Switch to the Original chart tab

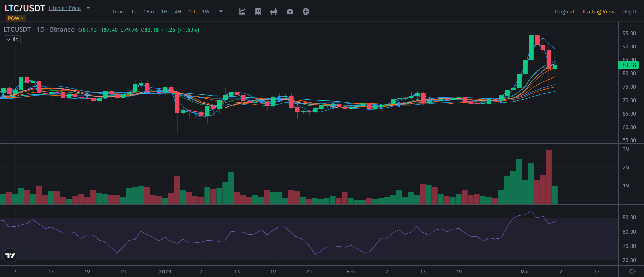pyautogui.click(x=564, y=12)
